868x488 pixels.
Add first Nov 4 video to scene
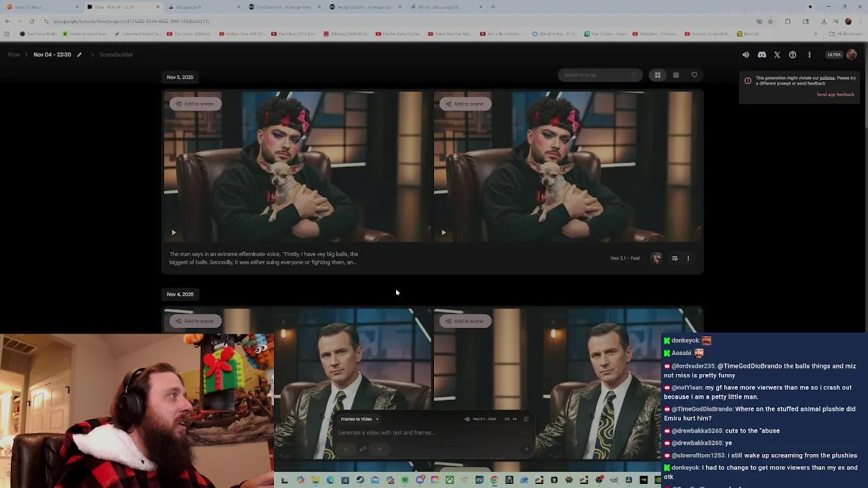click(x=196, y=321)
